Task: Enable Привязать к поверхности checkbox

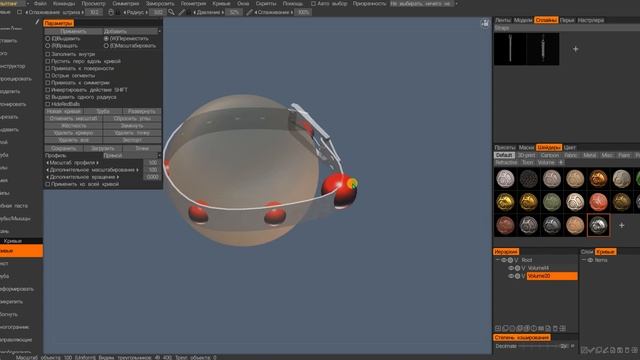Action: click(x=48, y=68)
